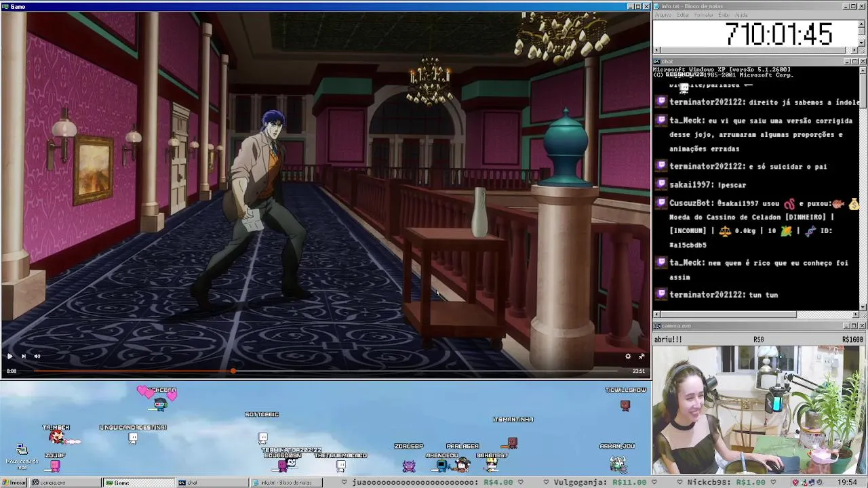Click the Notepad window title icon
868x488 pixels.
click(657, 6)
